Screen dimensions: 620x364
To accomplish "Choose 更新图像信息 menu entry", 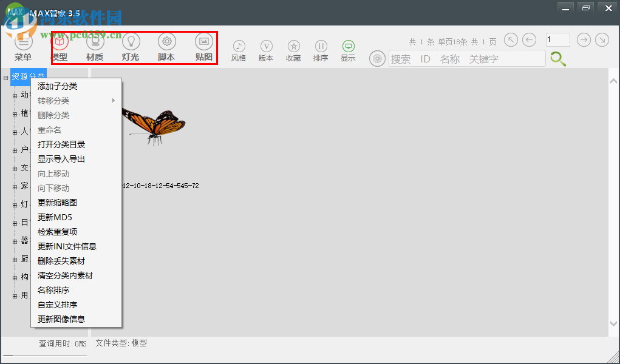I will pos(76,319).
